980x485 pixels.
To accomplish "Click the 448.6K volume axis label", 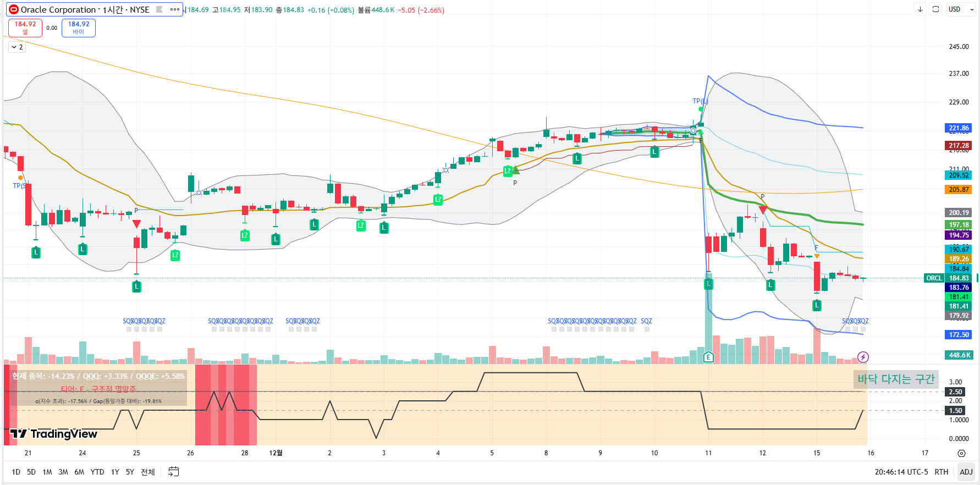I will tap(959, 355).
